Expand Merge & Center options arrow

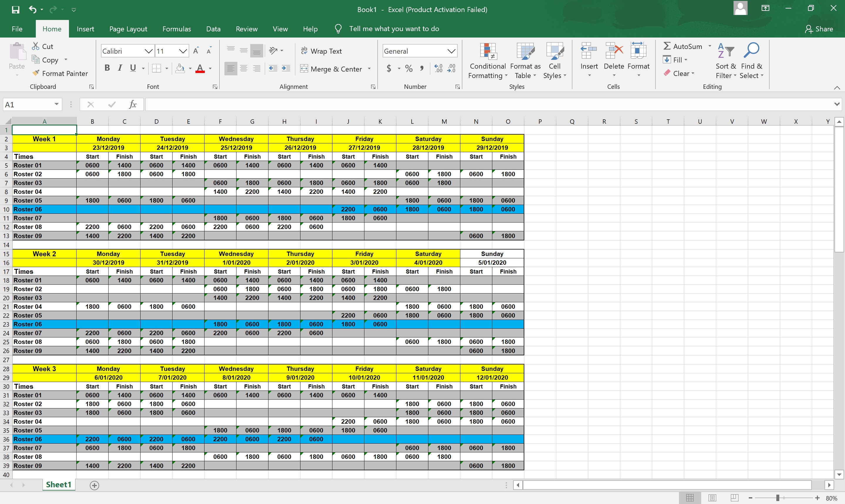[x=369, y=69]
